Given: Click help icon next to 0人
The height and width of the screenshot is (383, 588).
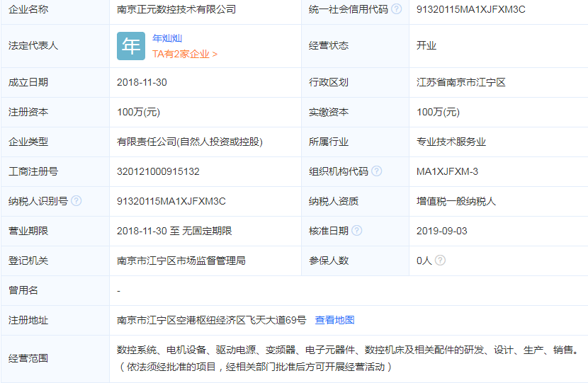Looking at the screenshot, I should point(440,260).
